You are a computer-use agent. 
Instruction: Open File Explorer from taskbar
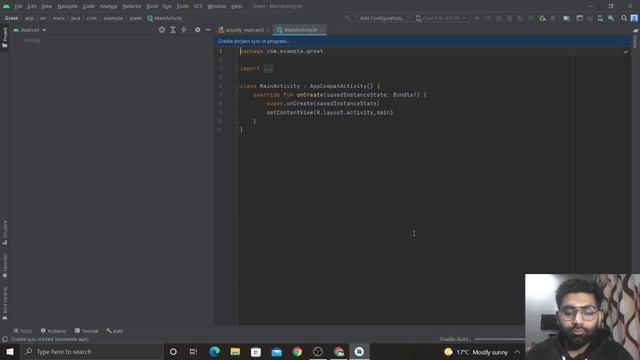pyautogui.click(x=235, y=351)
